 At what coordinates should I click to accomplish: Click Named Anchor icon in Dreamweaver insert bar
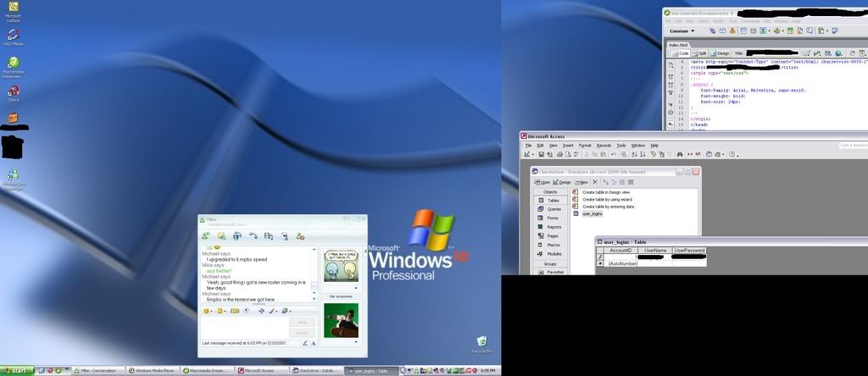(x=733, y=31)
